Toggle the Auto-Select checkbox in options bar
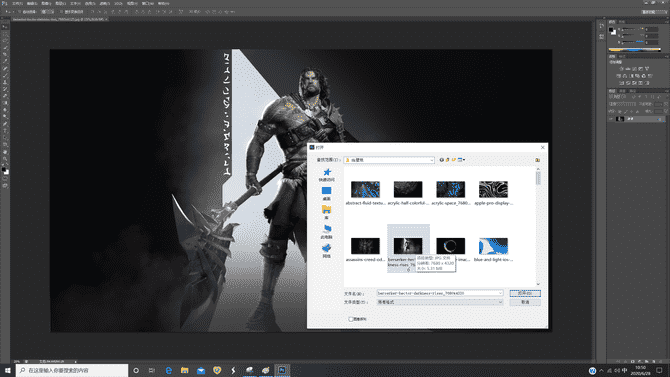Image resolution: width=670 pixels, height=377 pixels. tap(19, 12)
